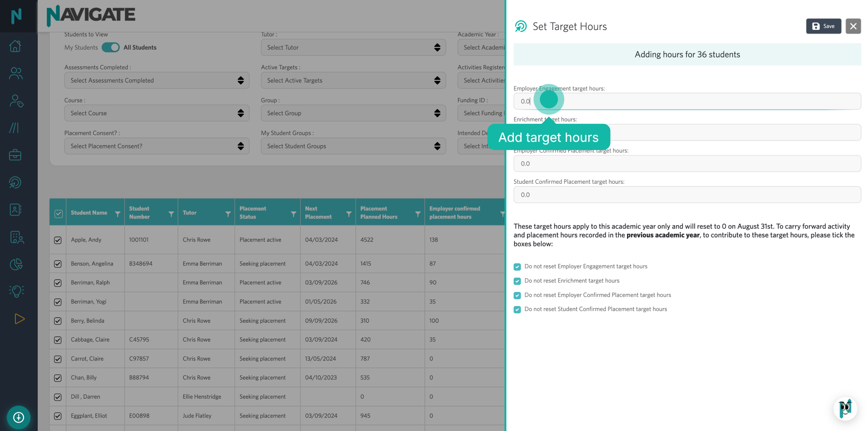
Task: Open the Select Student Groups dropdown
Action: pyautogui.click(x=353, y=146)
